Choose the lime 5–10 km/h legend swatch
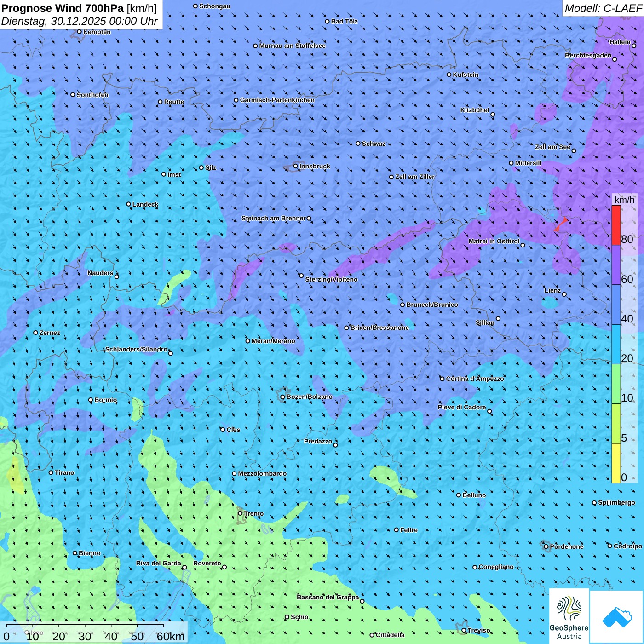Screen dimensions: 644x644 pos(616,424)
